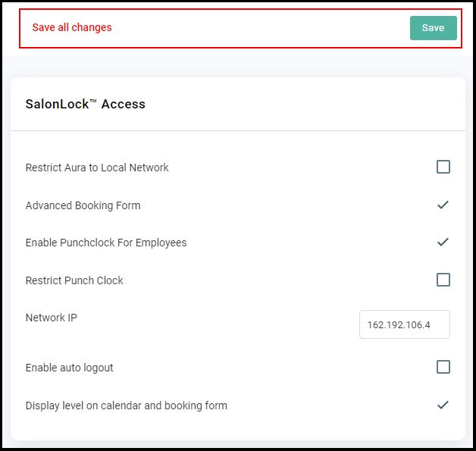The width and height of the screenshot is (476, 451).
Task: Select the SalonLock Access section heading
Action: (x=86, y=104)
